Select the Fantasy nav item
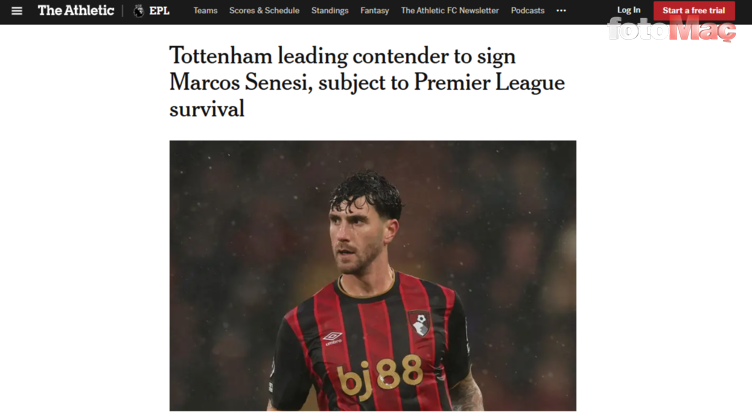752x416 pixels. coord(375,11)
